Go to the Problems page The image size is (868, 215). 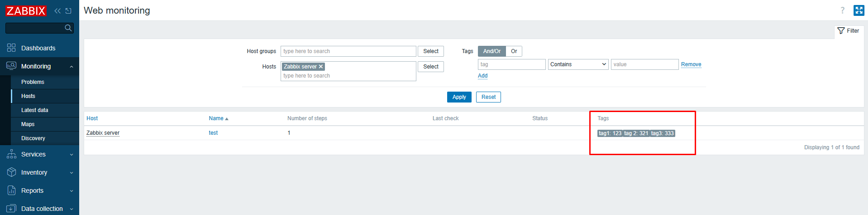[x=33, y=82]
